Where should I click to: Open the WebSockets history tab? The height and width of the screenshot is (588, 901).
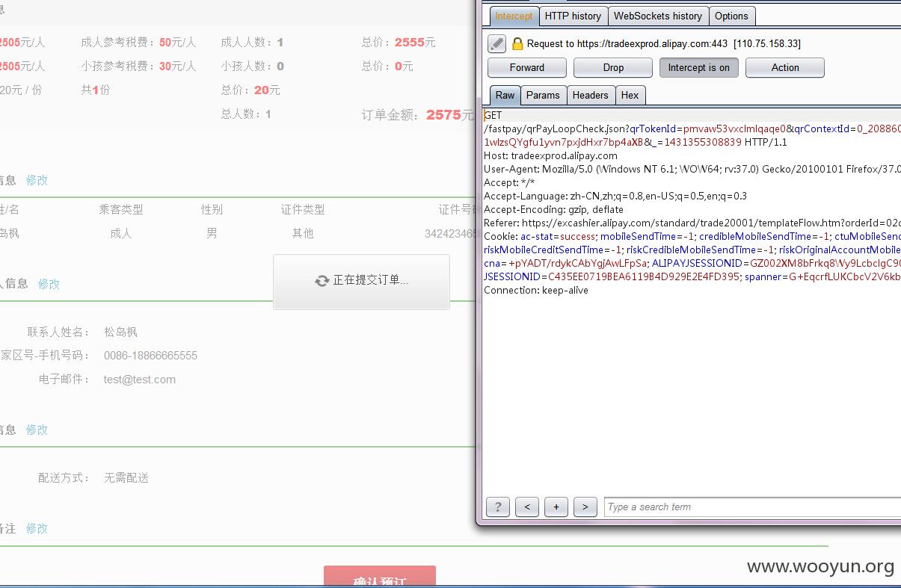tap(658, 16)
